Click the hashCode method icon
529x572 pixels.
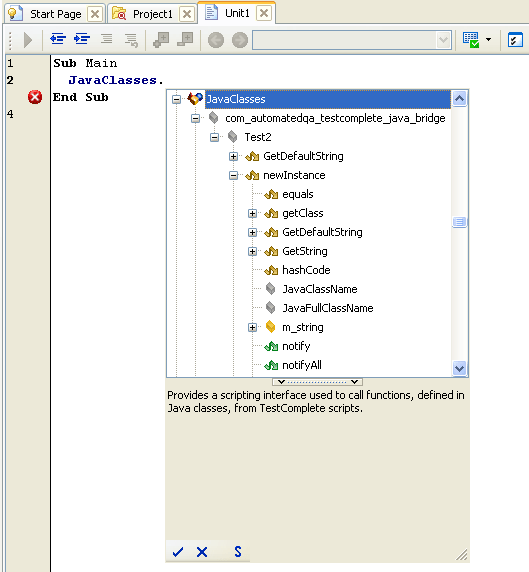(x=271, y=270)
